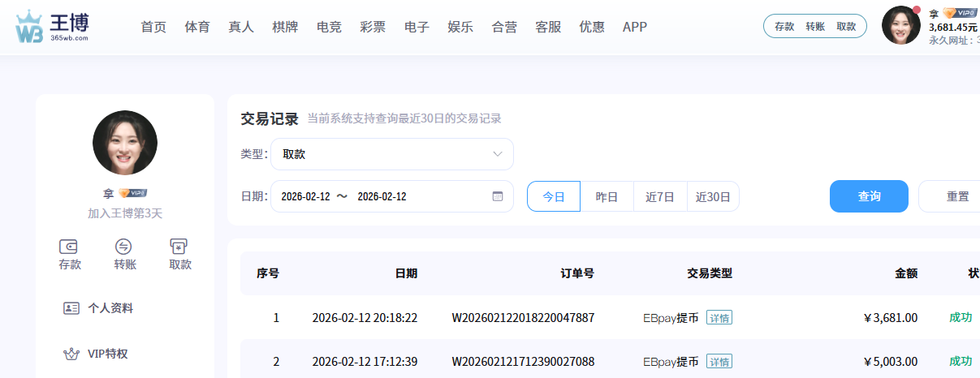Screen dimensions: 980x378
Task: Select the 近30日 date range option
Action: [x=713, y=196]
